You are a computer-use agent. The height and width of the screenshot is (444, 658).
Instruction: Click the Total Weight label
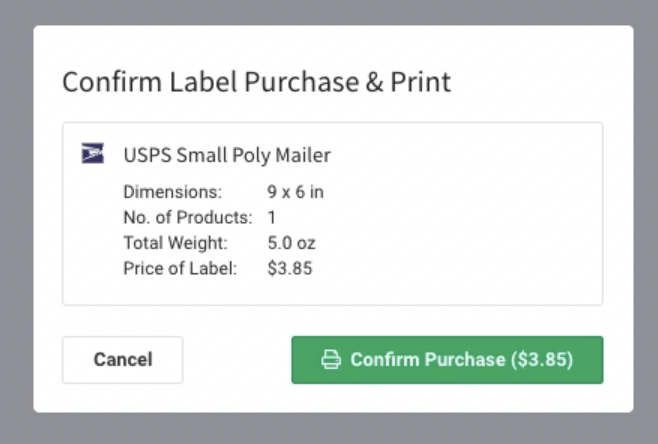(175, 243)
